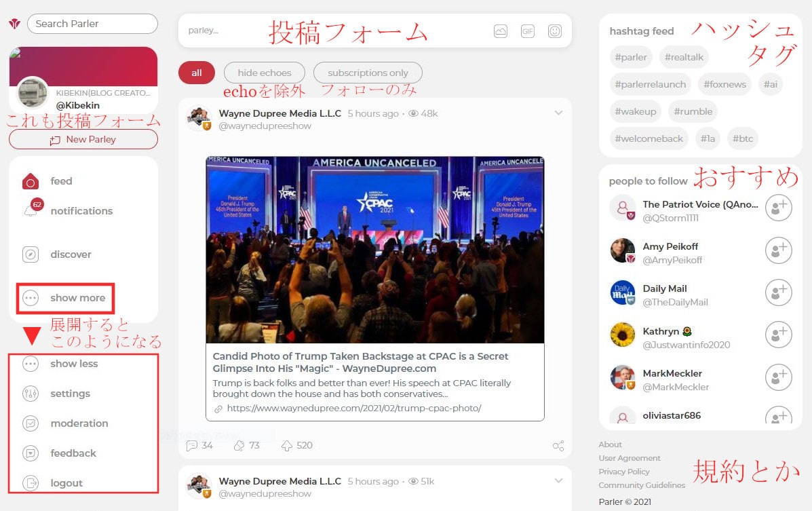Open the #realtalk hashtag
812x511 pixels.
(684, 57)
